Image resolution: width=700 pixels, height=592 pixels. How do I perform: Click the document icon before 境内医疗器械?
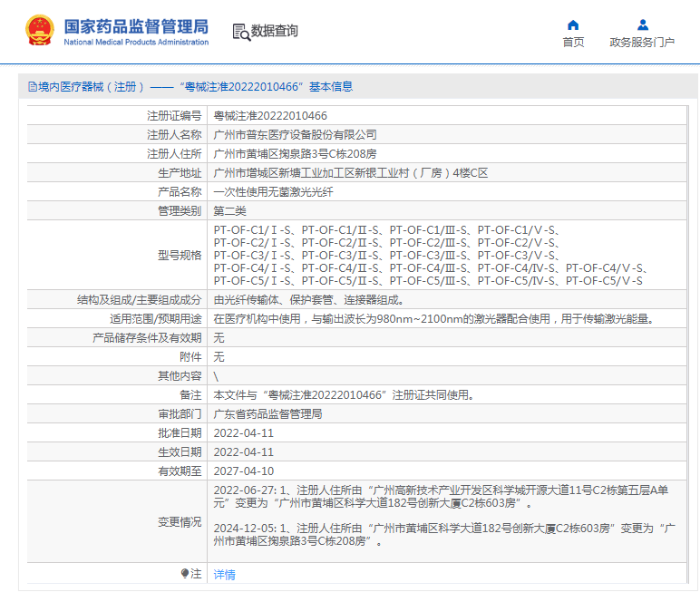tap(33, 87)
